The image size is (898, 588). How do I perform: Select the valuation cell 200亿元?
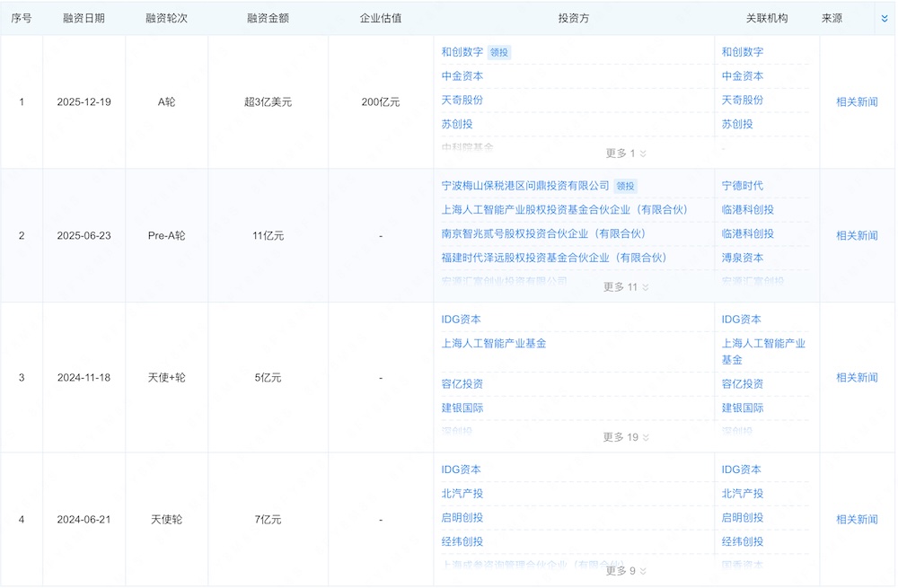click(x=380, y=102)
